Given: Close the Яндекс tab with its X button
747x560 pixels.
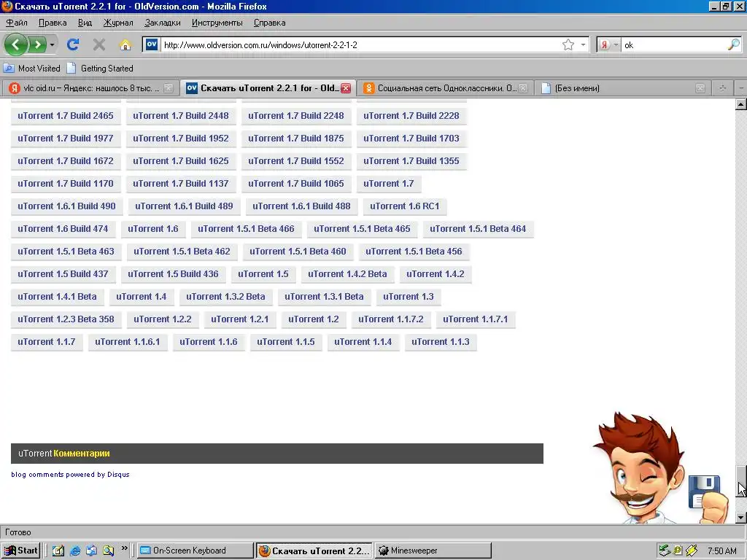Looking at the screenshot, I should [169, 88].
